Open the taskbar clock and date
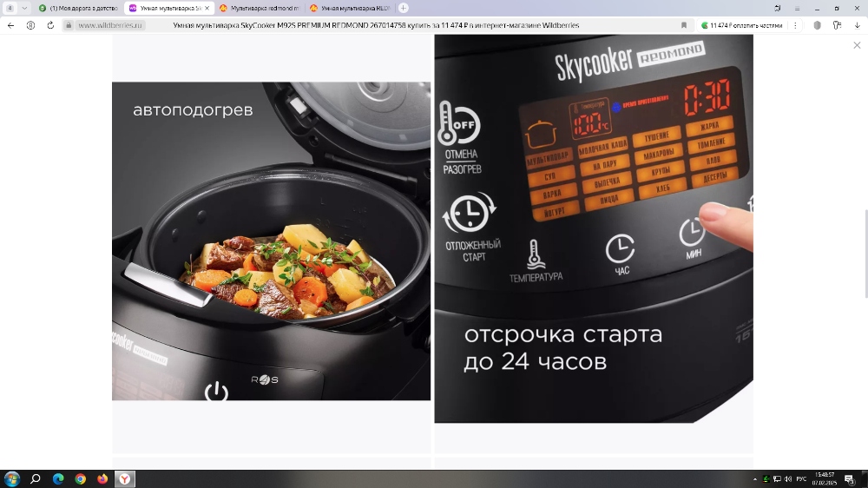This screenshot has height=488, width=868. 825,478
